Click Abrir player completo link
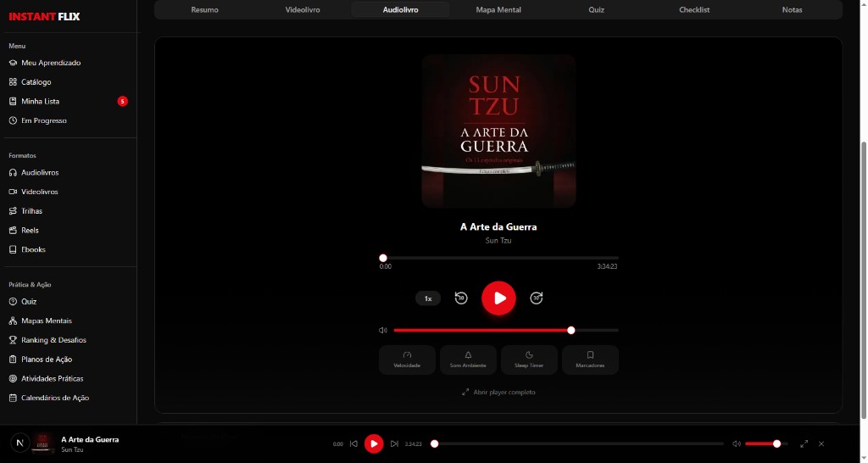This screenshot has width=868, height=463. 498,392
